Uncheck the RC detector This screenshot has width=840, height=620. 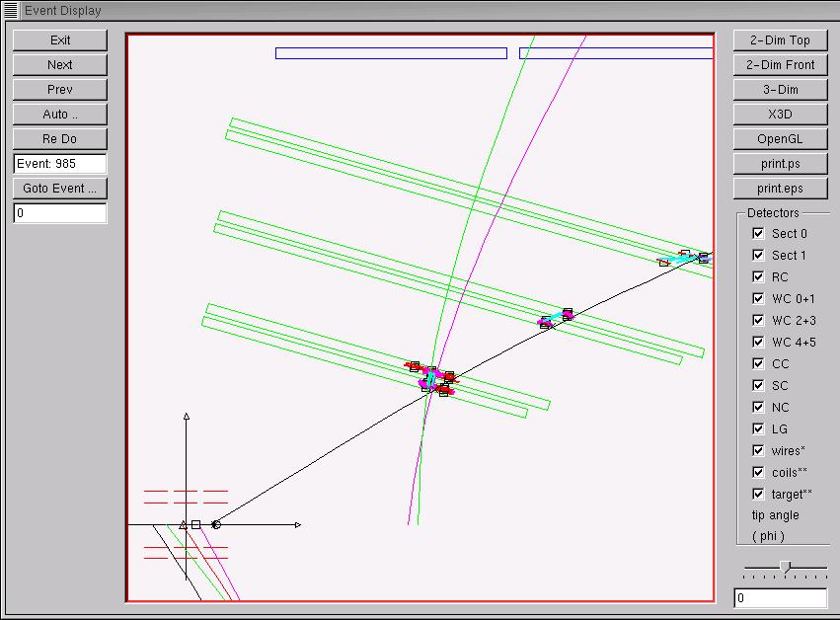point(758,276)
